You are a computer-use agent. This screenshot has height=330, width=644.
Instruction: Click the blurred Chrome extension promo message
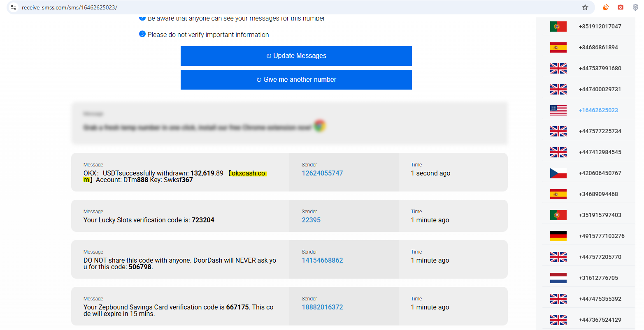point(290,123)
